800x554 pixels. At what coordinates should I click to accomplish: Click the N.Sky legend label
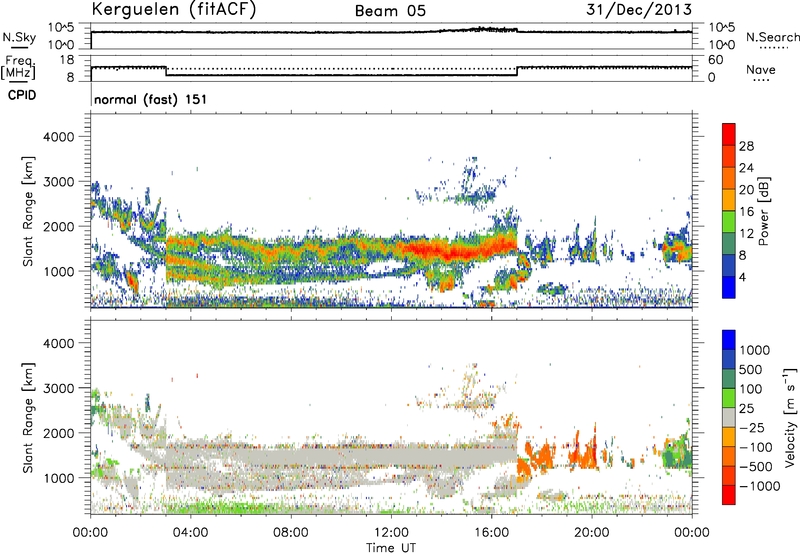point(19,37)
